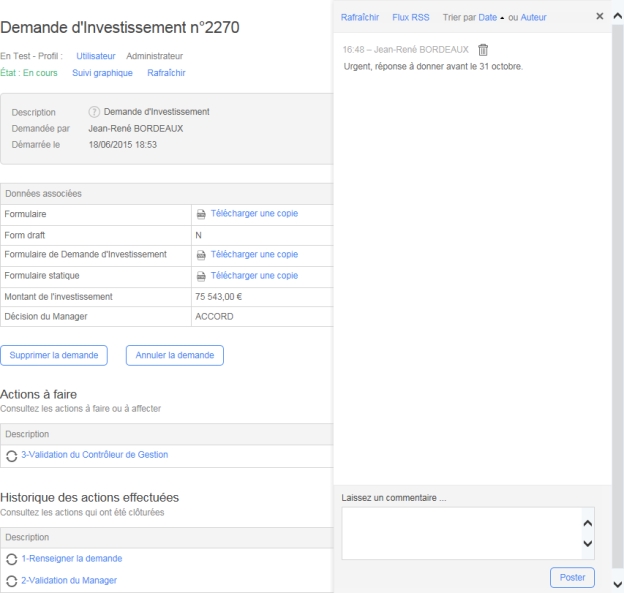Screen dimensions: 624x593
Task: Click the icon beside 3-Validation du Contrôleur
Action: (12, 455)
